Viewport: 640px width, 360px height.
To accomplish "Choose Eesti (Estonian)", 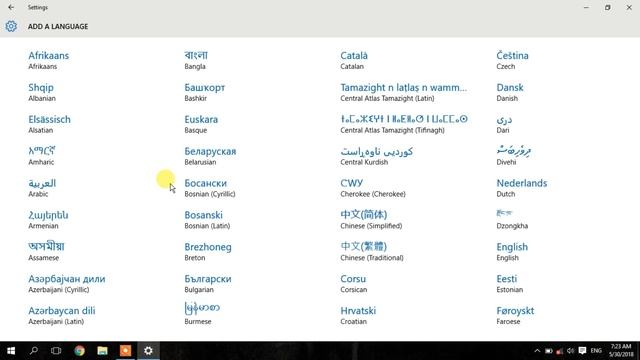I will [x=509, y=283].
